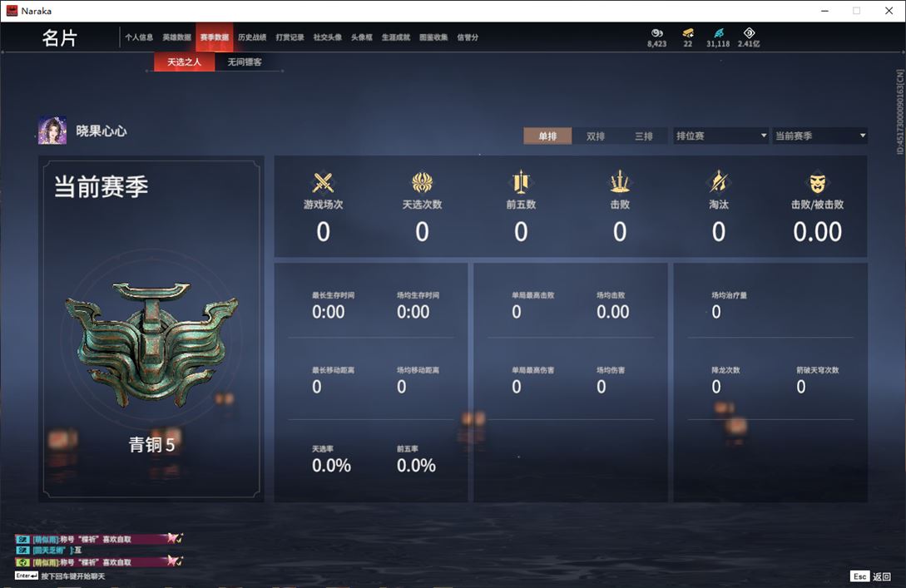Select the 天选之人 sub-tab
This screenshot has width=906, height=588.
click(x=185, y=62)
